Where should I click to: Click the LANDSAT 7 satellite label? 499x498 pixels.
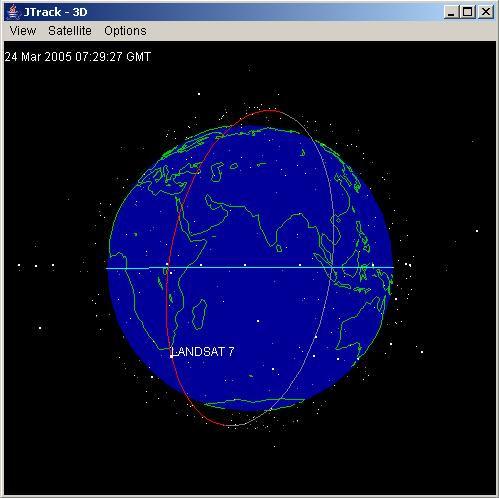[x=202, y=351]
